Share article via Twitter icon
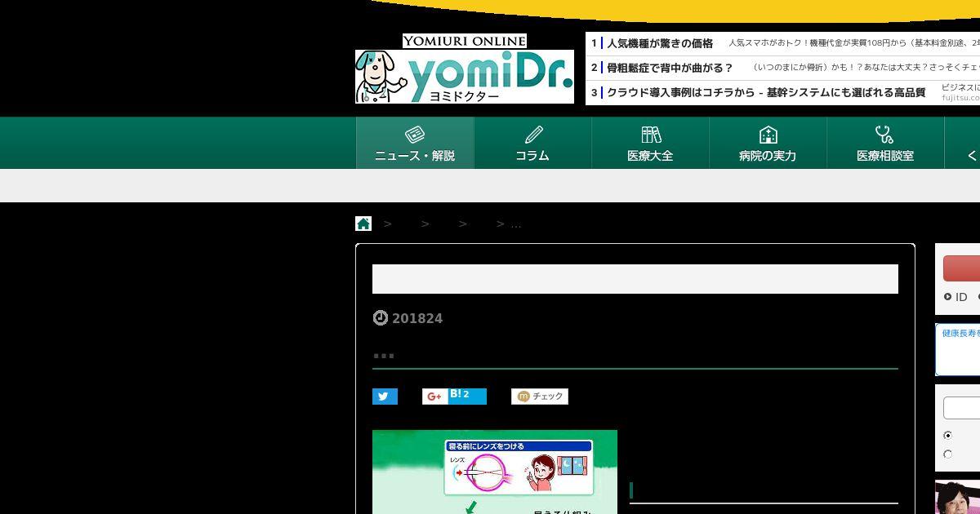 pyautogui.click(x=385, y=397)
